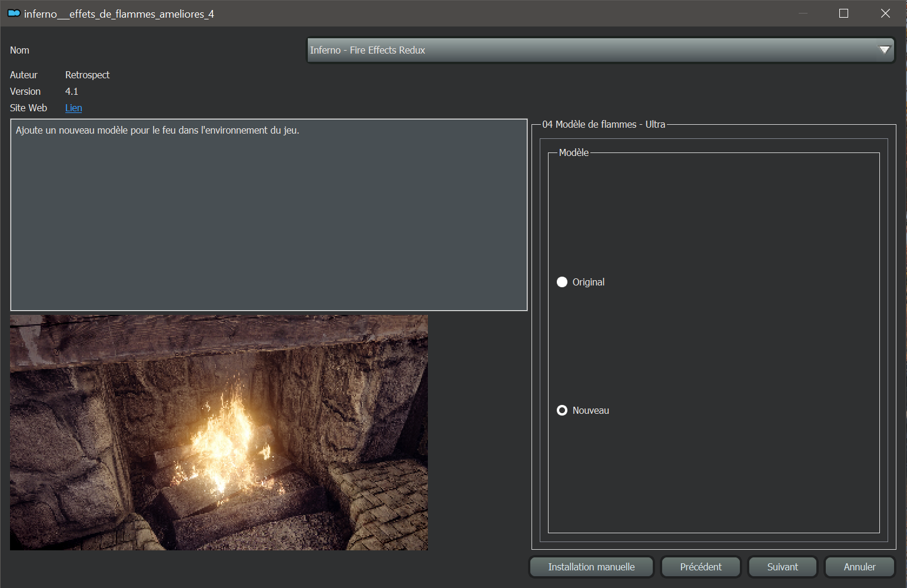The image size is (907, 588).
Task: Click the Mod Organizer window icon
Action: coord(14,13)
